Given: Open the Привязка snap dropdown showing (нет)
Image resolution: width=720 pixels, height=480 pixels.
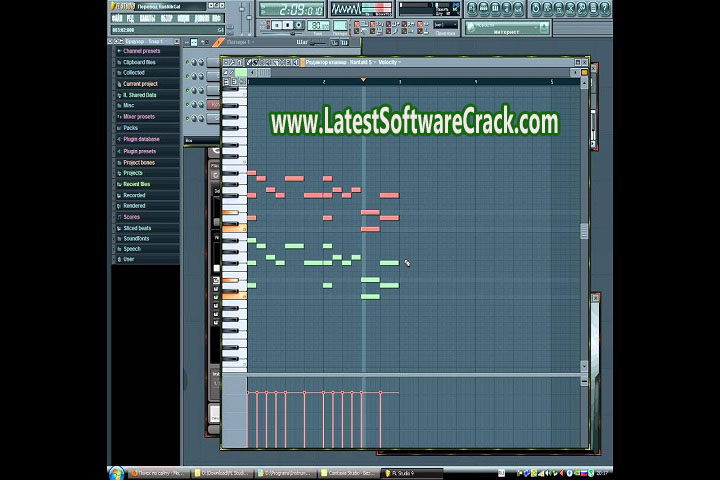Looking at the screenshot, I should pyautogui.click(x=445, y=25).
